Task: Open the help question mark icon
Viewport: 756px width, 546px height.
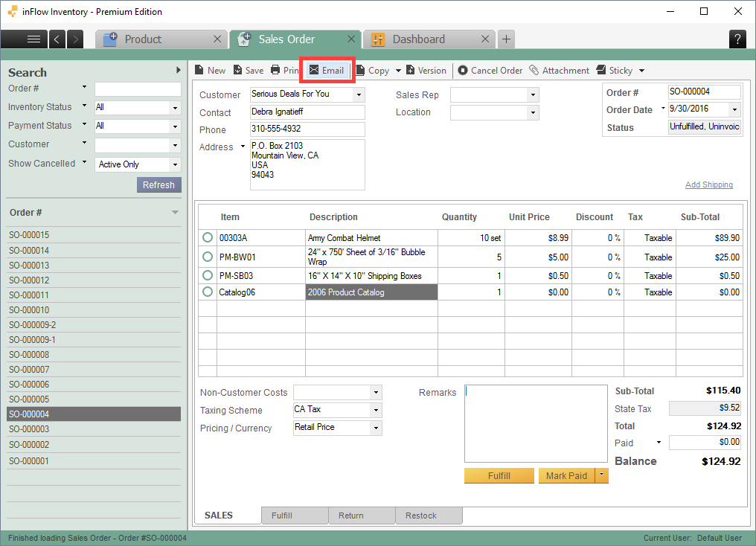Action: (737, 39)
